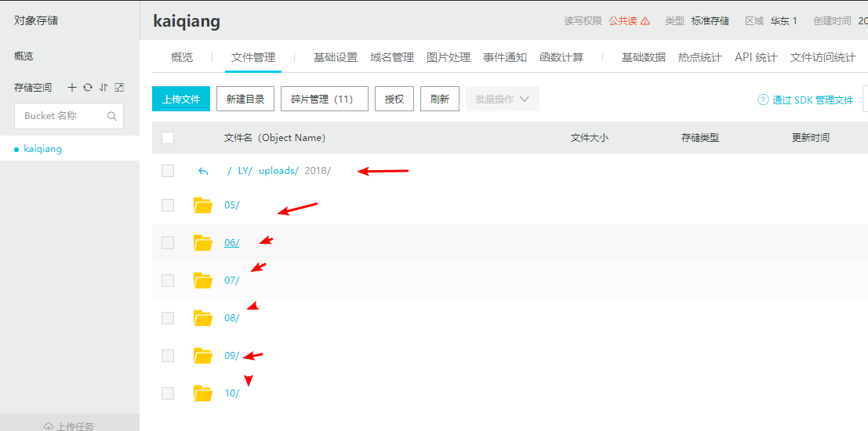The image size is (868, 431).
Task: Switch to the 基础设置 tab
Action: [x=335, y=57]
